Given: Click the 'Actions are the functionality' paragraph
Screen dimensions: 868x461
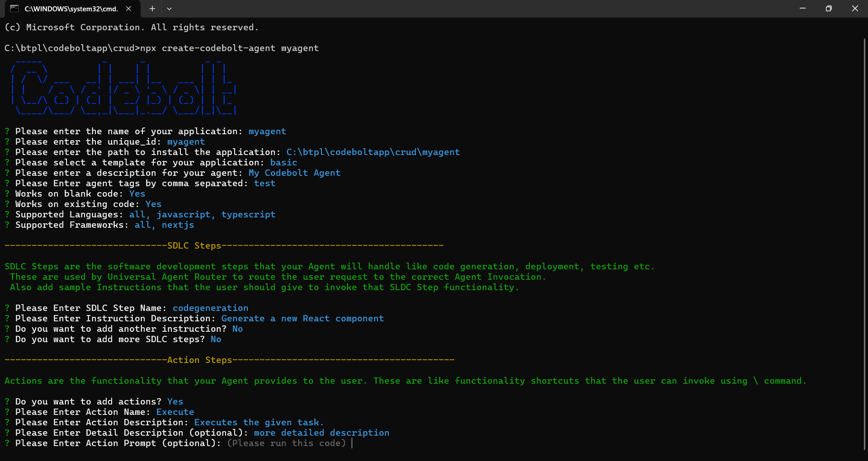Looking at the screenshot, I should (x=406, y=381).
